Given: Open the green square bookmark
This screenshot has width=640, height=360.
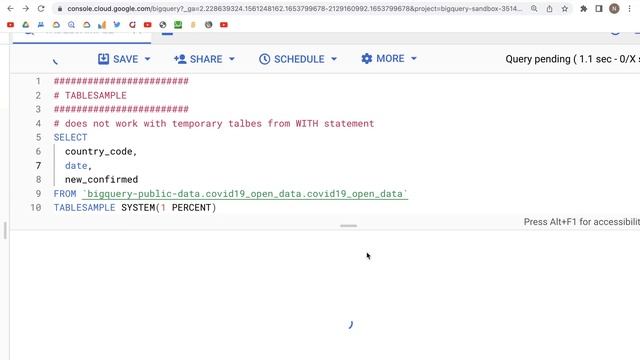Looking at the screenshot, I should (178, 25).
